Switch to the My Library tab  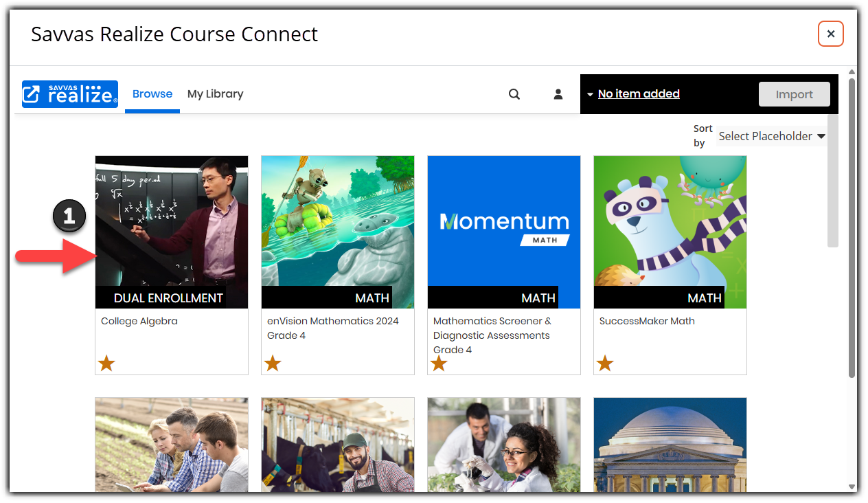[216, 94]
